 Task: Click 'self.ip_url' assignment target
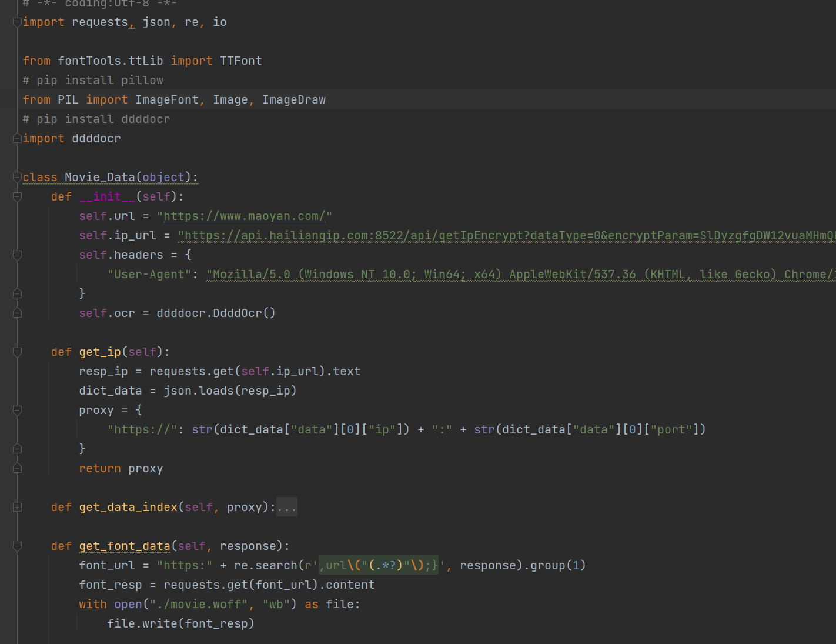point(118,236)
